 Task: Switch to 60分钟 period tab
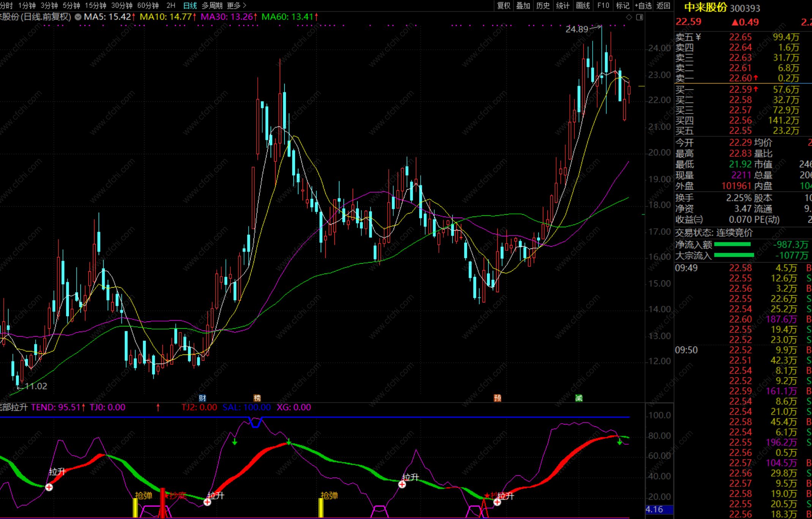(148, 6)
